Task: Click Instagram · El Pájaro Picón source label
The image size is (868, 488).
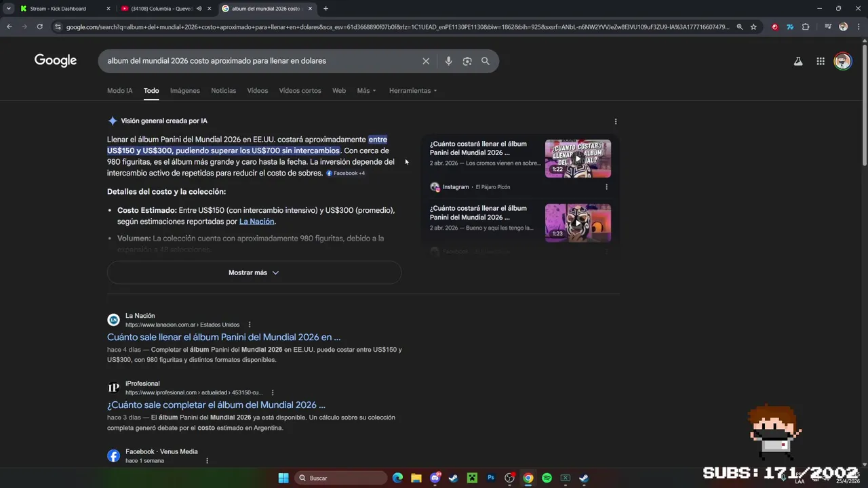Action: (x=470, y=187)
